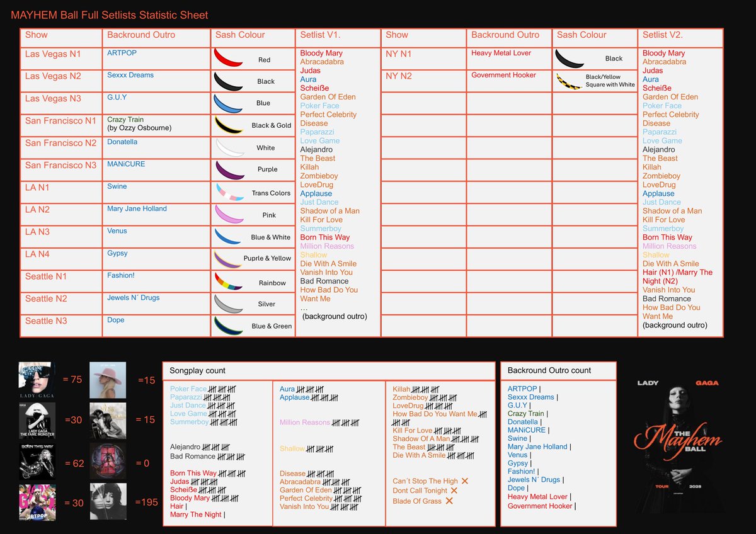Image resolution: width=756 pixels, height=534 pixels.
Task: Click the '= 62' album count
Action: [x=74, y=463]
